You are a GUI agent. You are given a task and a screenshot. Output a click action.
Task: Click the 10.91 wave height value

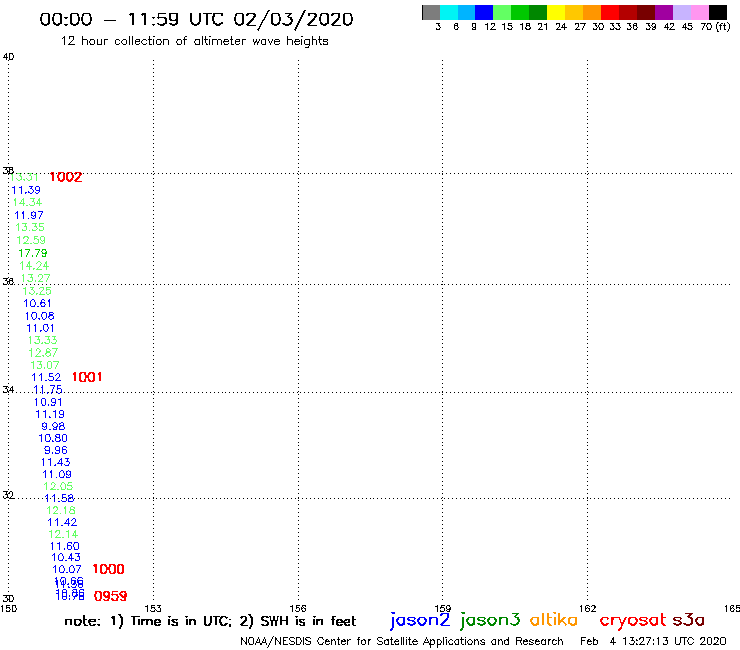48,402
